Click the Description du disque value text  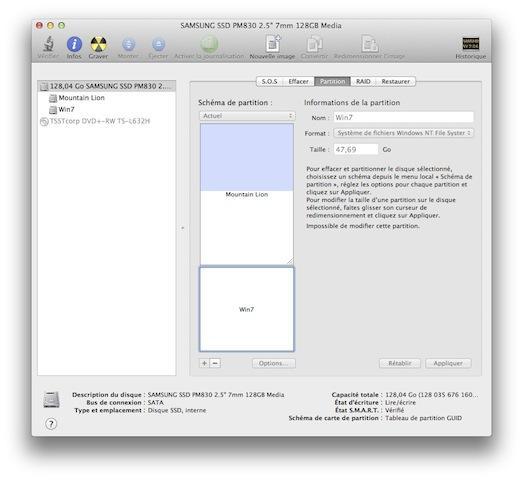click(x=216, y=395)
